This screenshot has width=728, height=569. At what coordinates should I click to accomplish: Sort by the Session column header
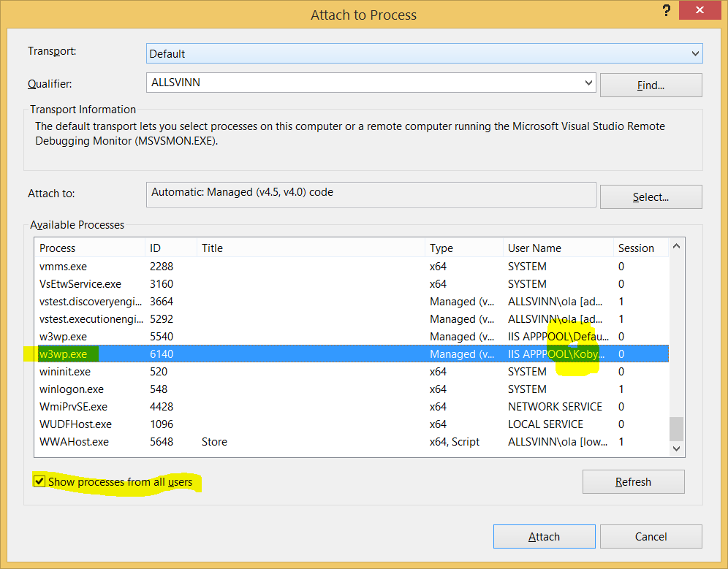click(641, 248)
